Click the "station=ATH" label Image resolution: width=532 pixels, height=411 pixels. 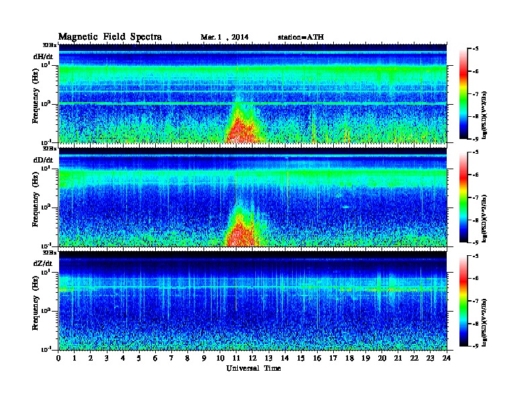coord(301,37)
